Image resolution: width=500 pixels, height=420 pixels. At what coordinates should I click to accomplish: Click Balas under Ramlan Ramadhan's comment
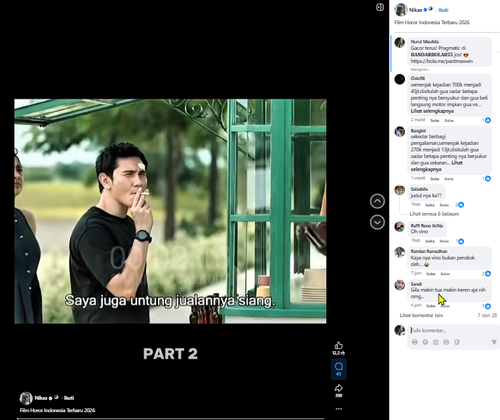tap(445, 274)
